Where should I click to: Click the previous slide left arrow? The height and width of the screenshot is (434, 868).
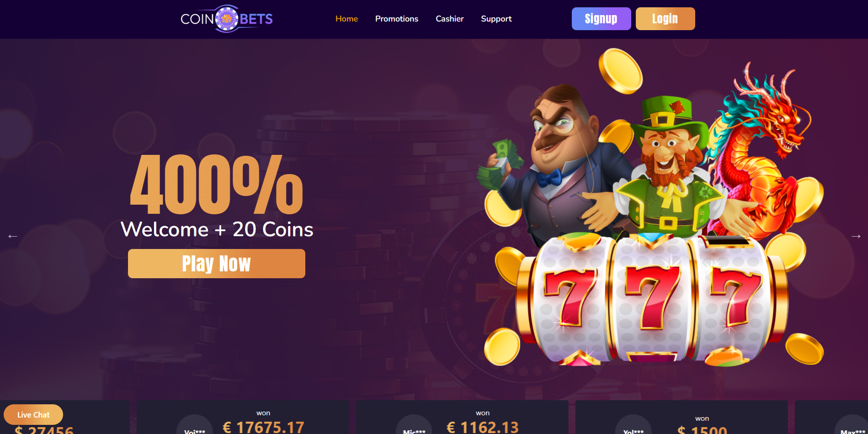[x=12, y=236]
